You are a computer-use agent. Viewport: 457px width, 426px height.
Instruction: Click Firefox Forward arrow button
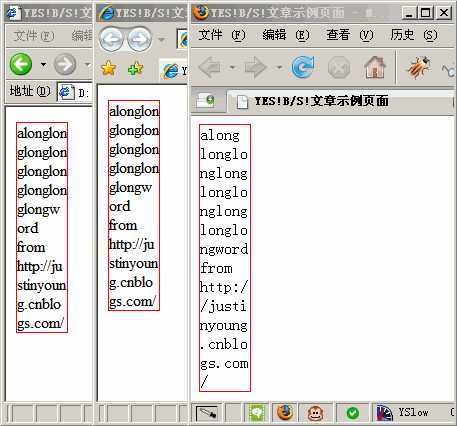(256, 68)
